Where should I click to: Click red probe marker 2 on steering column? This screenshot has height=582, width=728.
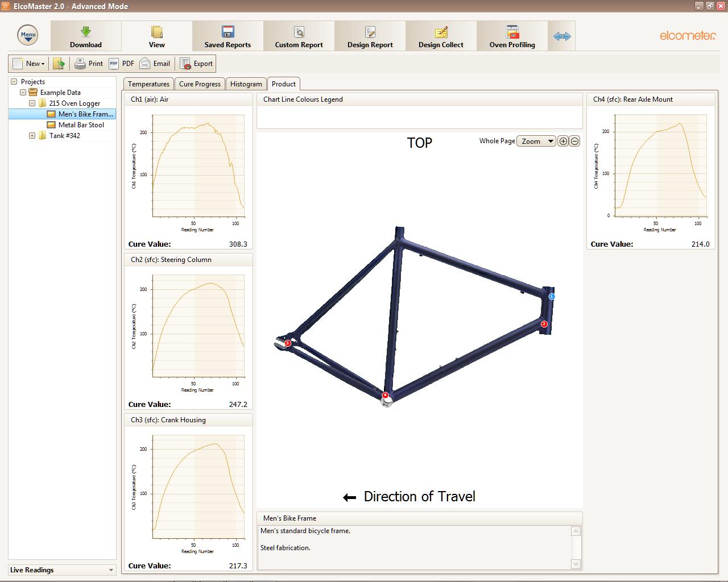(544, 324)
